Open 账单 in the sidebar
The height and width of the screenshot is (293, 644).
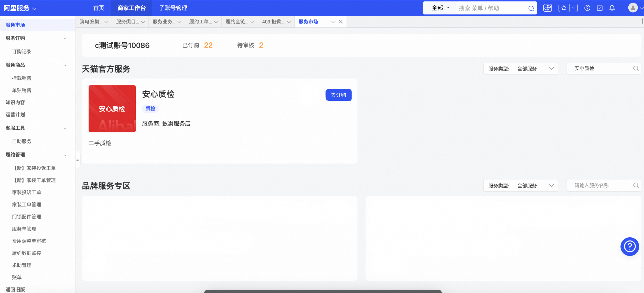17,277
